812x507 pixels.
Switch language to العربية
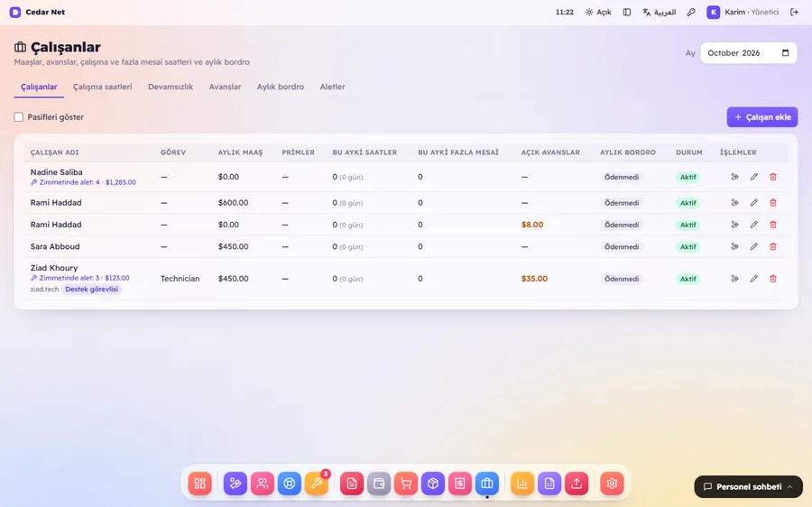tap(660, 12)
